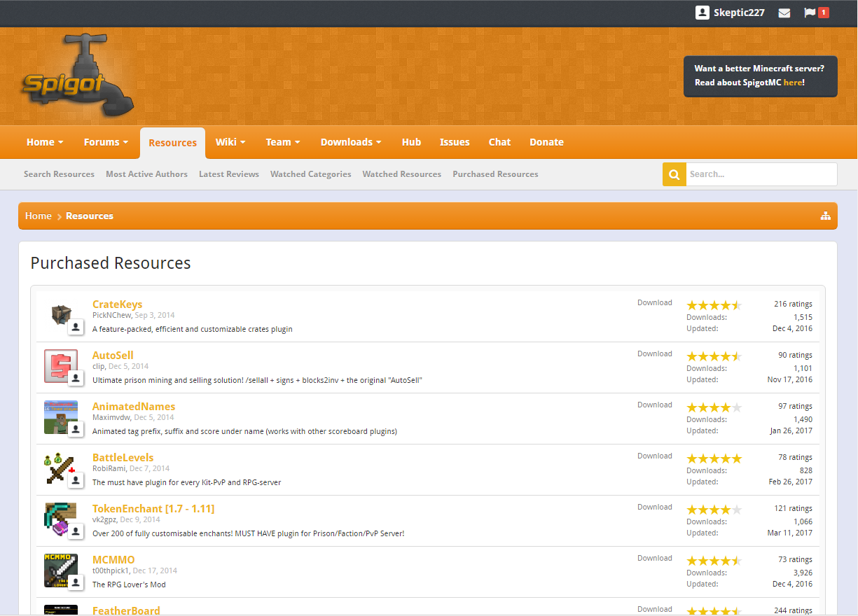
Task: Open the AutoSell resource title
Action: (113, 356)
